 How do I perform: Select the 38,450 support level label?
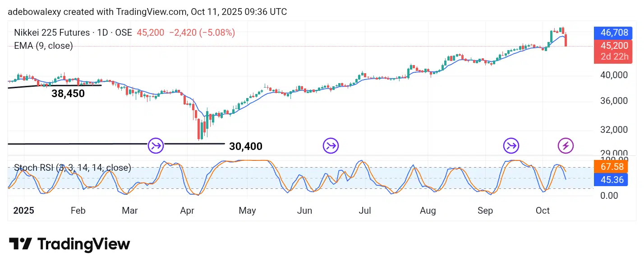tap(68, 94)
